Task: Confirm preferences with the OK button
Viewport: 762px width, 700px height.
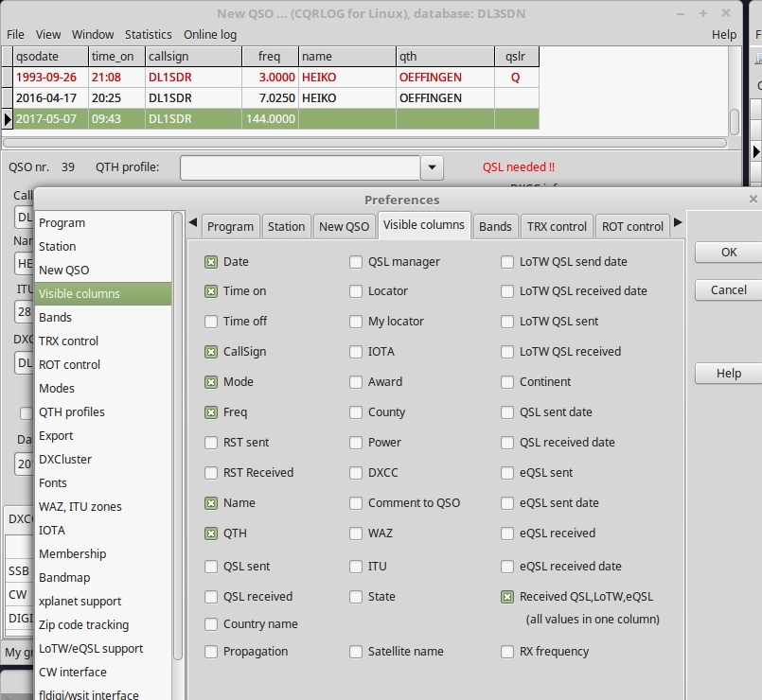Action: 729,253
